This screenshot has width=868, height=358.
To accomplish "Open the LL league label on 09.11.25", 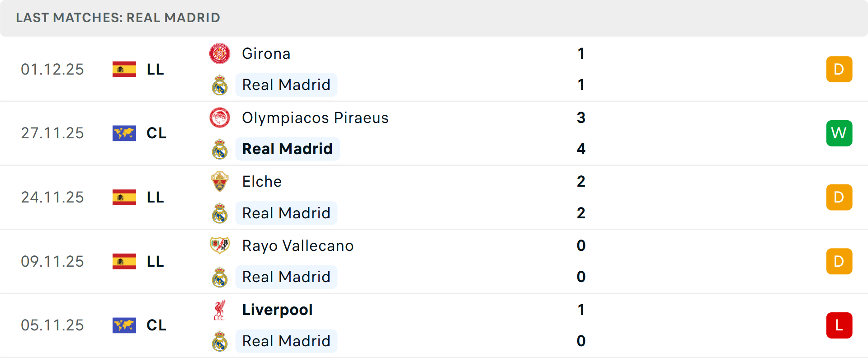I will tap(156, 261).
